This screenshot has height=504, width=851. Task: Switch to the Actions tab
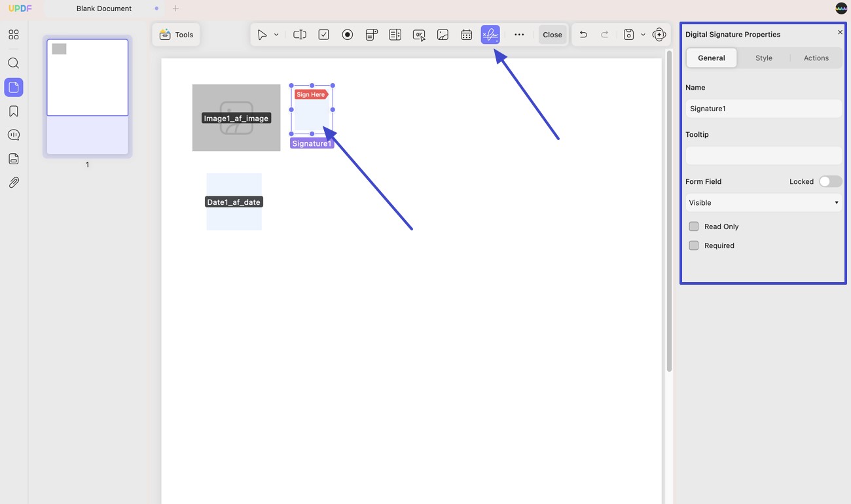[816, 58]
